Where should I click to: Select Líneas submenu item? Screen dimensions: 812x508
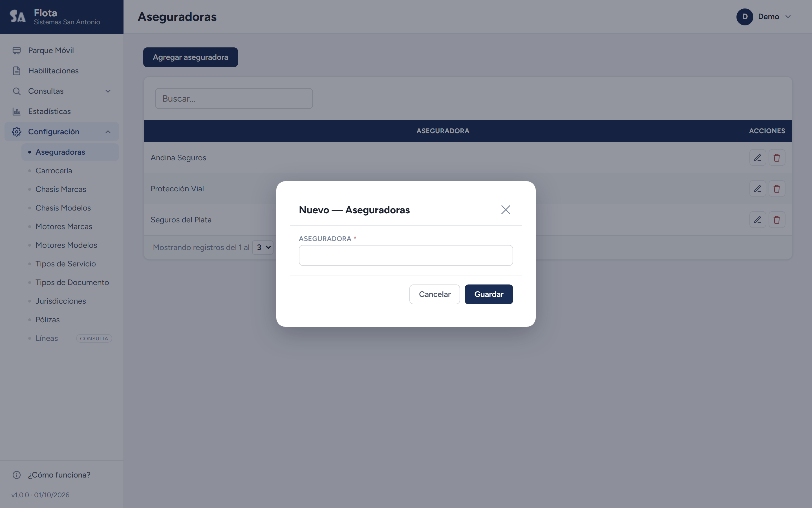[x=70, y=338]
